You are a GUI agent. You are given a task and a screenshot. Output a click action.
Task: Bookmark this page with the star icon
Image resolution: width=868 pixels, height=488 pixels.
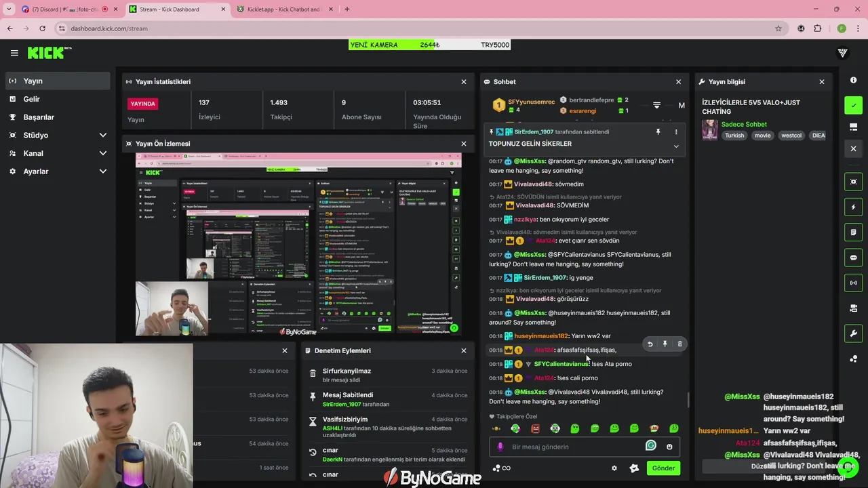click(x=778, y=28)
